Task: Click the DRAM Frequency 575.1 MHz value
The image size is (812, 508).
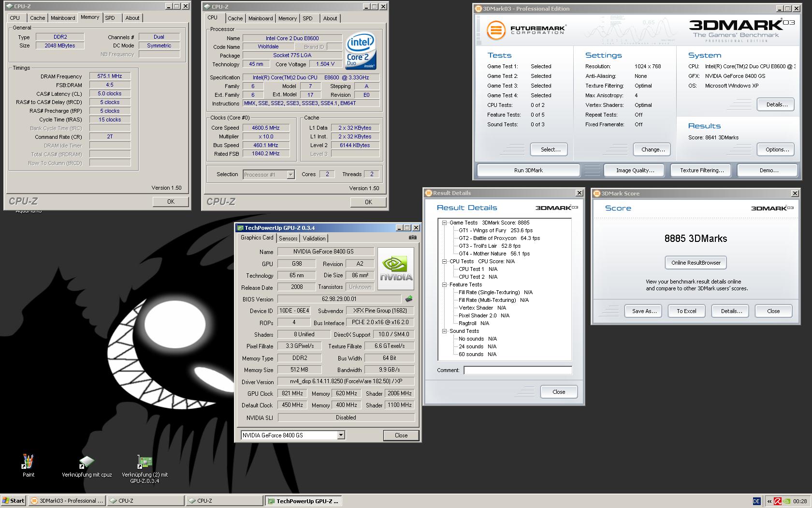Action: click(110, 76)
